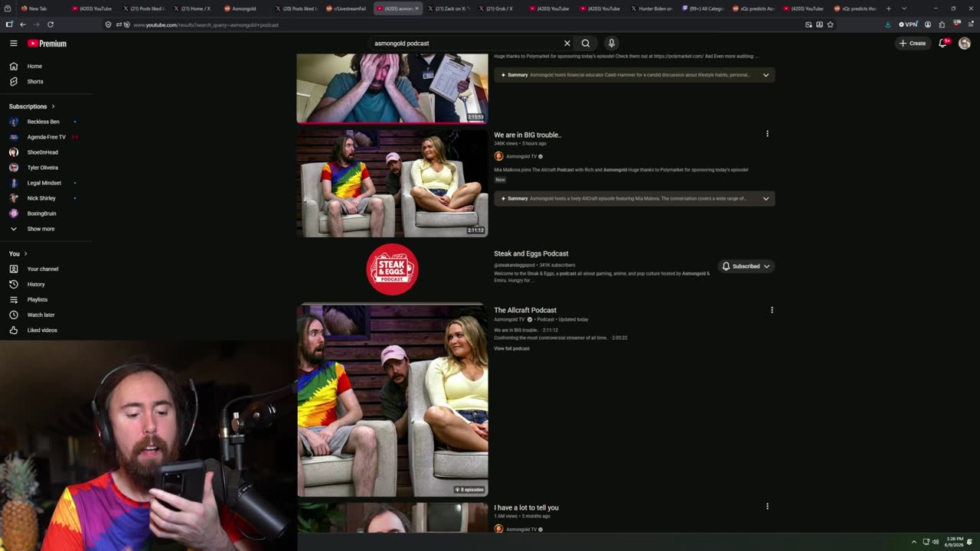980x551 pixels.
Task: Bookmark this page with the star icon
Action: click(x=830, y=24)
